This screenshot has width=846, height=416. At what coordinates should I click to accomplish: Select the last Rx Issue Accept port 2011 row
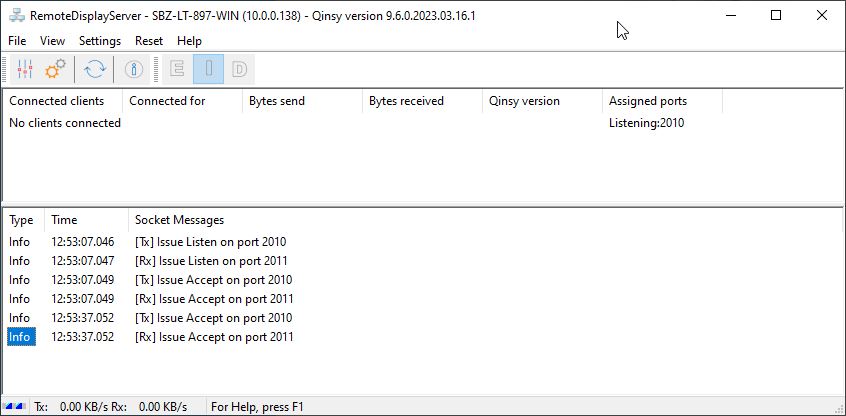point(213,337)
